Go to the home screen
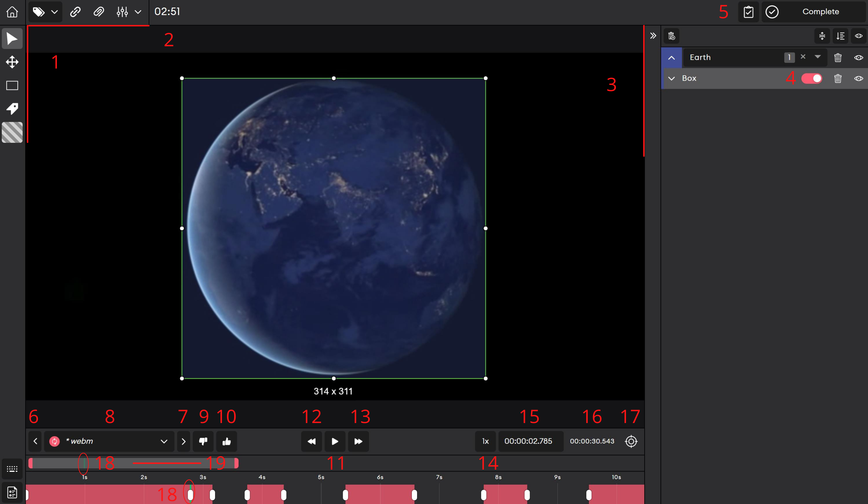This screenshot has height=504, width=868. tap(12, 12)
